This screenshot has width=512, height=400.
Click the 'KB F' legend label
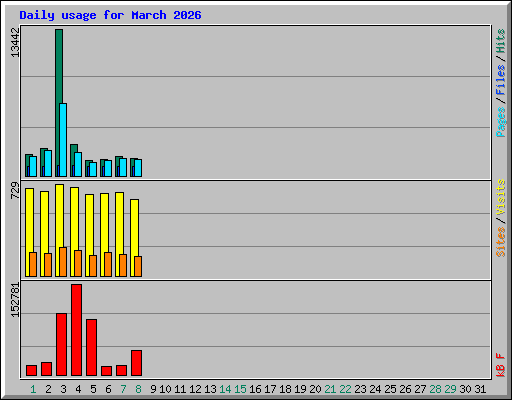click(500, 365)
